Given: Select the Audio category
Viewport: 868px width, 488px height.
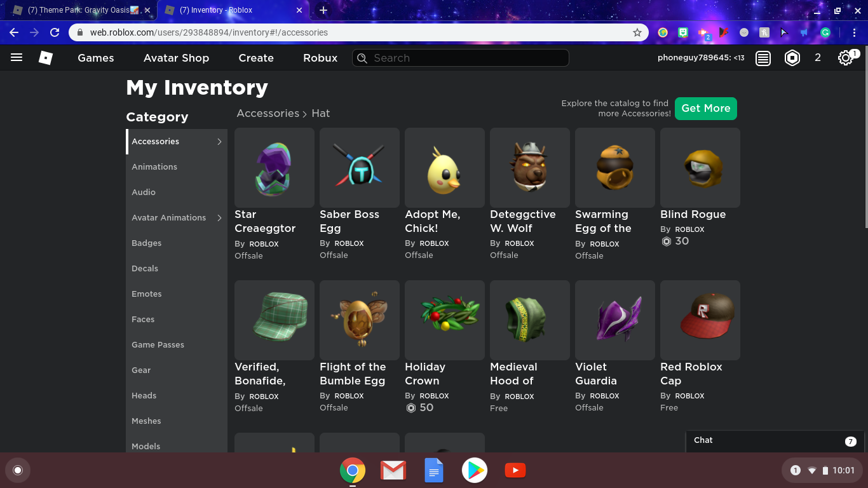Looking at the screenshot, I should [177, 192].
